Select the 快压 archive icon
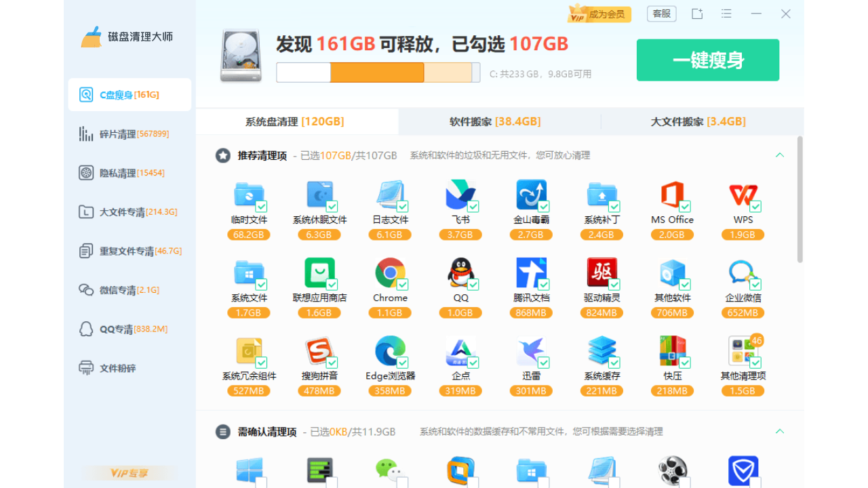The height and width of the screenshot is (488, 868). pos(672,351)
